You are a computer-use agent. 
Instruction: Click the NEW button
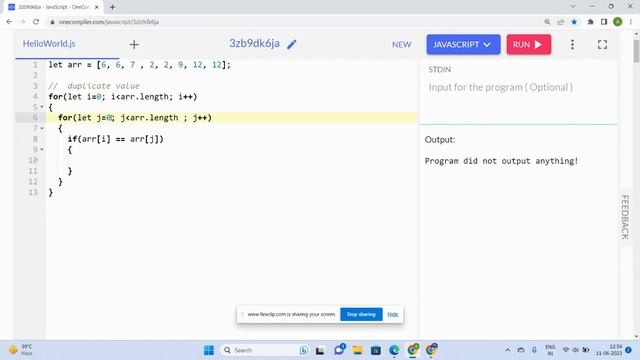pyautogui.click(x=401, y=44)
